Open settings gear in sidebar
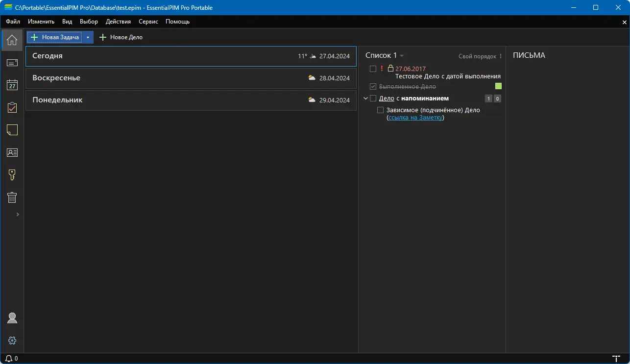Image resolution: width=630 pixels, height=364 pixels. tap(12, 340)
